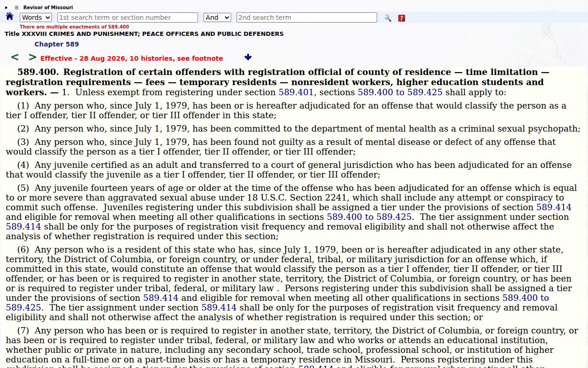Open 589.400 to 589.425 link in subdivision (5)
This screenshot has width=588, height=368.
369,217
